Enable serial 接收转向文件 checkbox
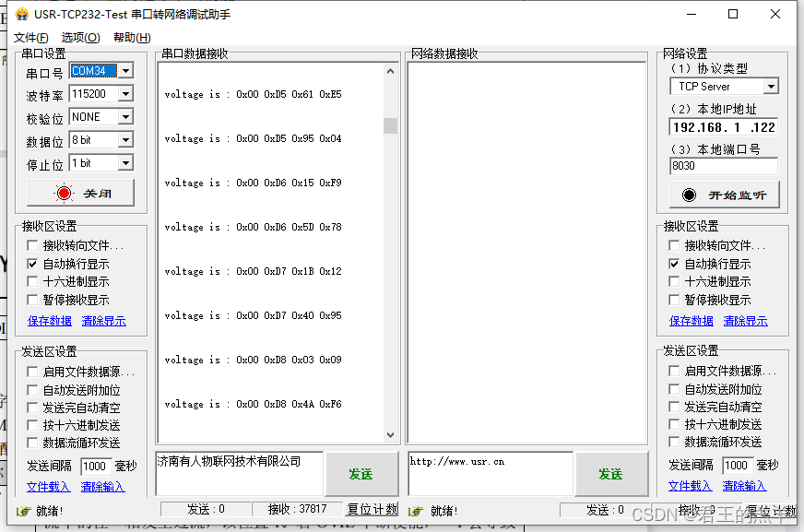This screenshot has height=532, width=804. pos(32,245)
